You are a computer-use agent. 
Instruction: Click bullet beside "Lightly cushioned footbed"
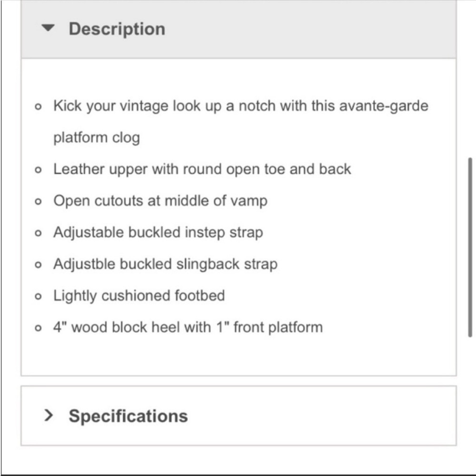(38, 296)
